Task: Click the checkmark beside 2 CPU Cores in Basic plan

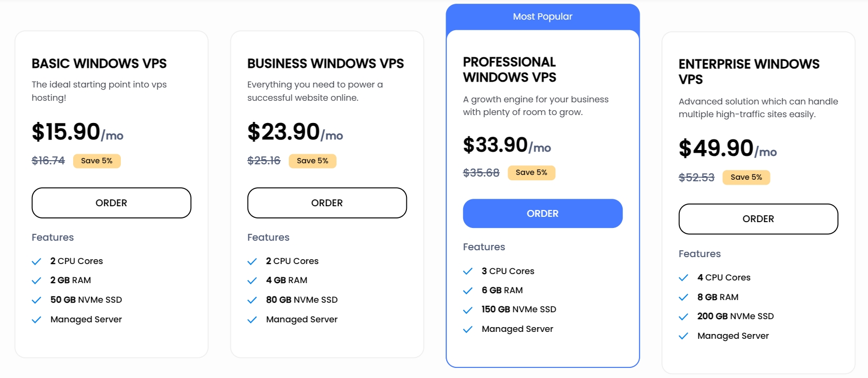Action: [37, 261]
